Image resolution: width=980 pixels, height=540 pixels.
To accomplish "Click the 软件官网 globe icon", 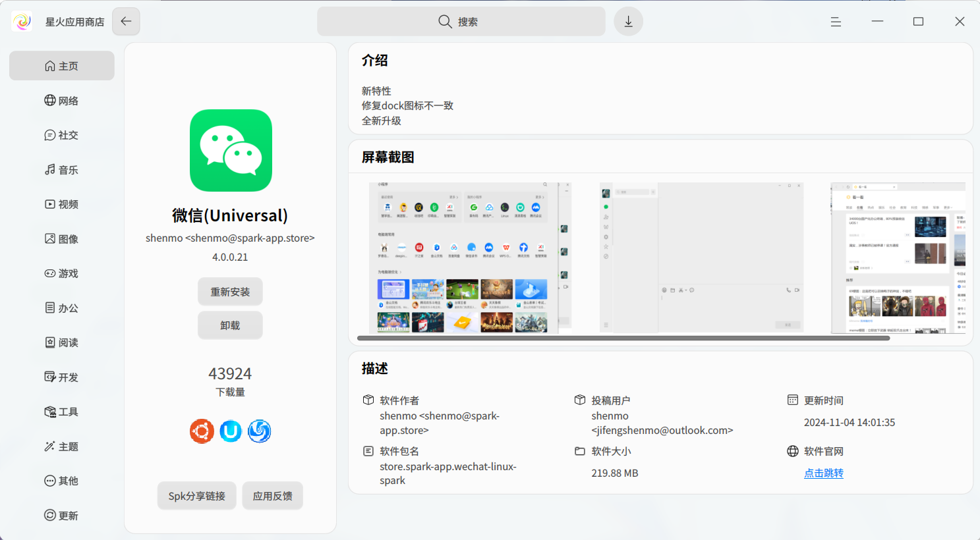I will 793,451.
